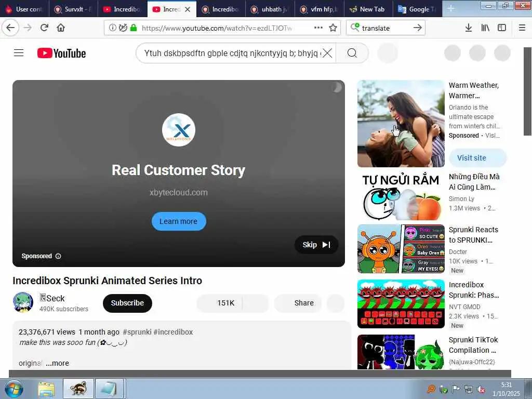This screenshot has height=399, width=532.
Task: Open the Seck channel name link
Action: 52,298
